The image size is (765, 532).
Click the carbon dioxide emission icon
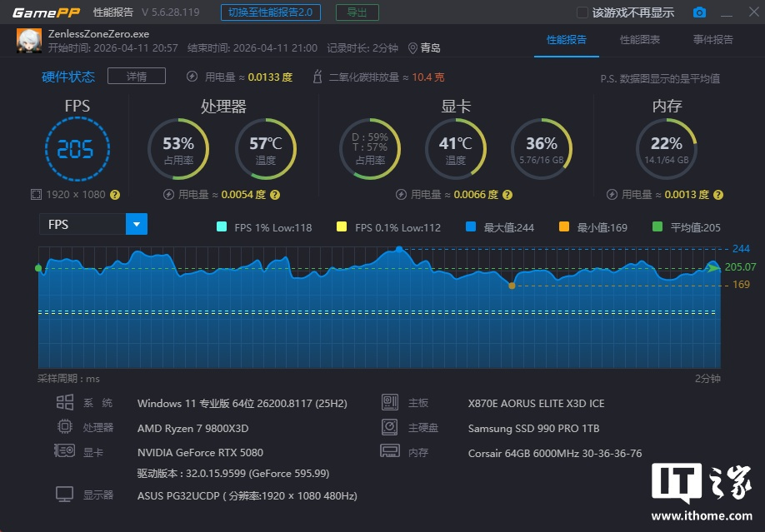(317, 77)
